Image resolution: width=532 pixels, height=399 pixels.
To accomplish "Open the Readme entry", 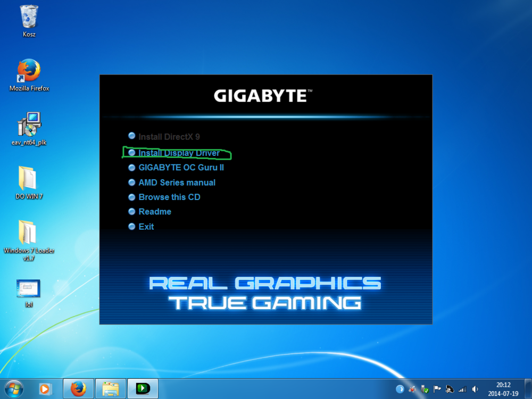I will click(x=155, y=212).
